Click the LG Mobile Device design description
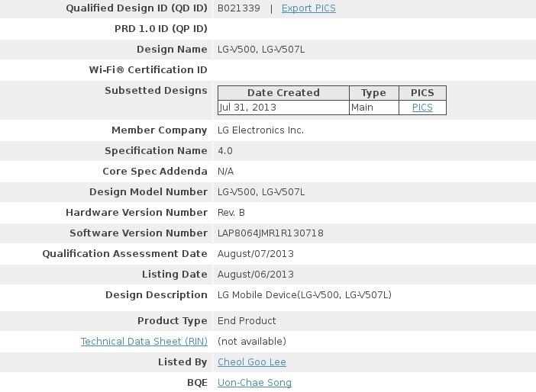The height and width of the screenshot is (392, 536). tap(304, 295)
